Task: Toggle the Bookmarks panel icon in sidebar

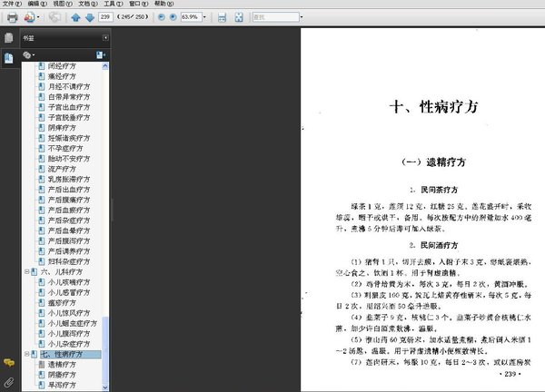Action: tap(9, 58)
